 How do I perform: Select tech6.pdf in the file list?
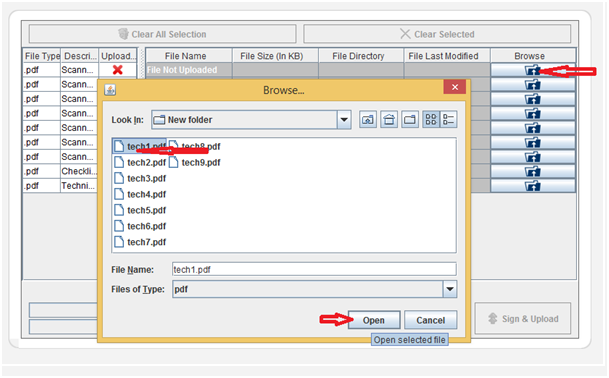140,226
